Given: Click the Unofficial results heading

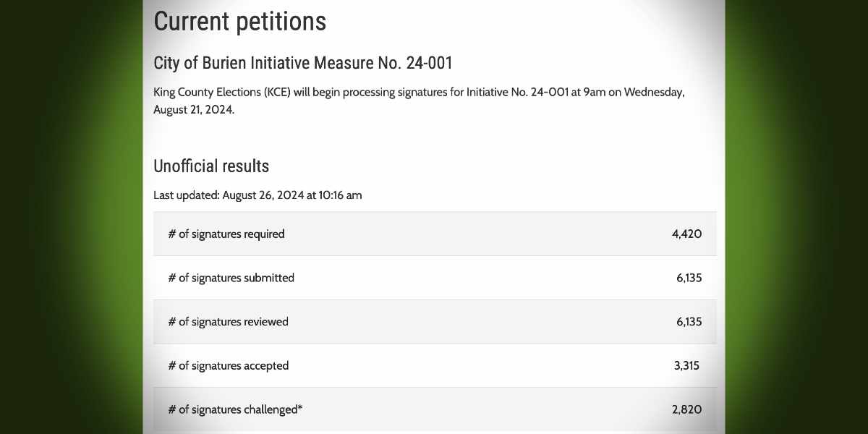Looking at the screenshot, I should 210,166.
